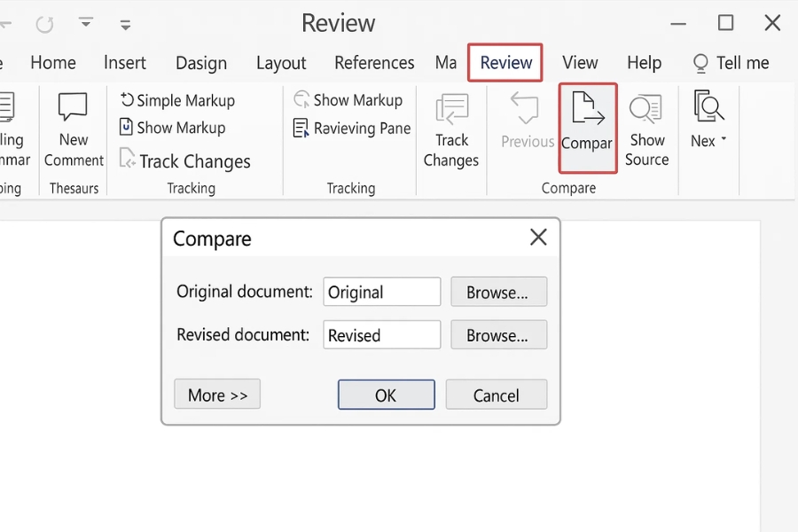Click the Tell me lightbulb search
This screenshot has height=532, width=798.
(x=731, y=63)
